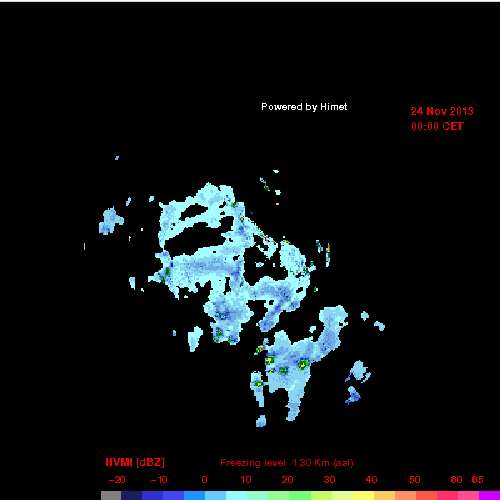Click the pure green swatch below the 20–30 range
Viewport: 500px width, 500px height.
point(300,495)
